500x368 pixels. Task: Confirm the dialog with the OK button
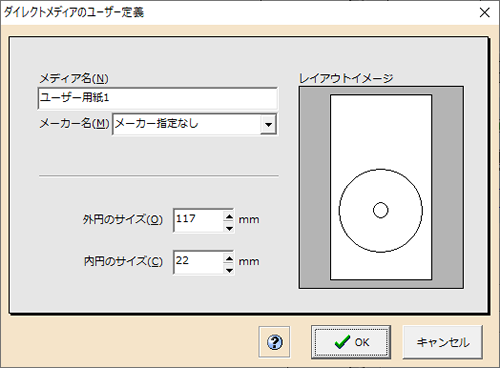(351, 342)
